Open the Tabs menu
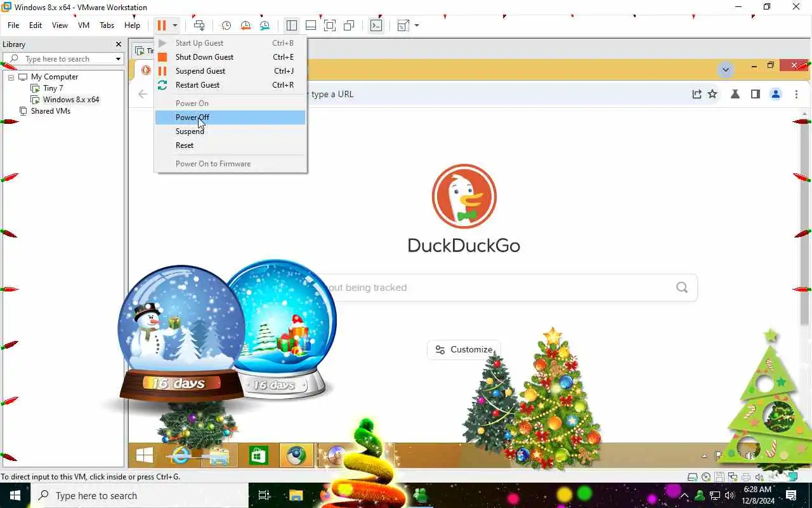The height and width of the screenshot is (508, 812). (x=107, y=25)
